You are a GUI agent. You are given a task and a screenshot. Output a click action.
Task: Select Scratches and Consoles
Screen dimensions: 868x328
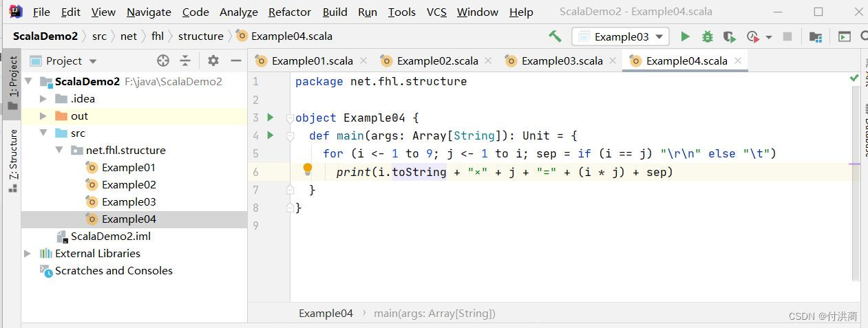114,270
